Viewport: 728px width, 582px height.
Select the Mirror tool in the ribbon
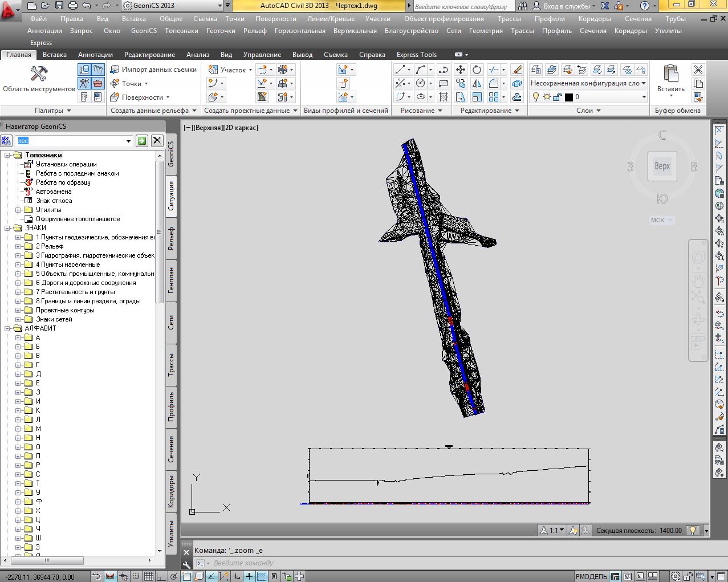tap(477, 83)
